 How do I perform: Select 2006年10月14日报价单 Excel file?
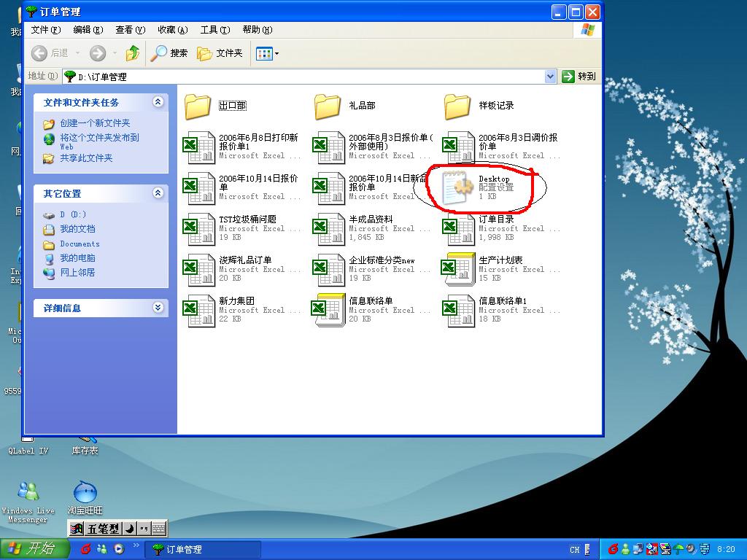pos(242,187)
